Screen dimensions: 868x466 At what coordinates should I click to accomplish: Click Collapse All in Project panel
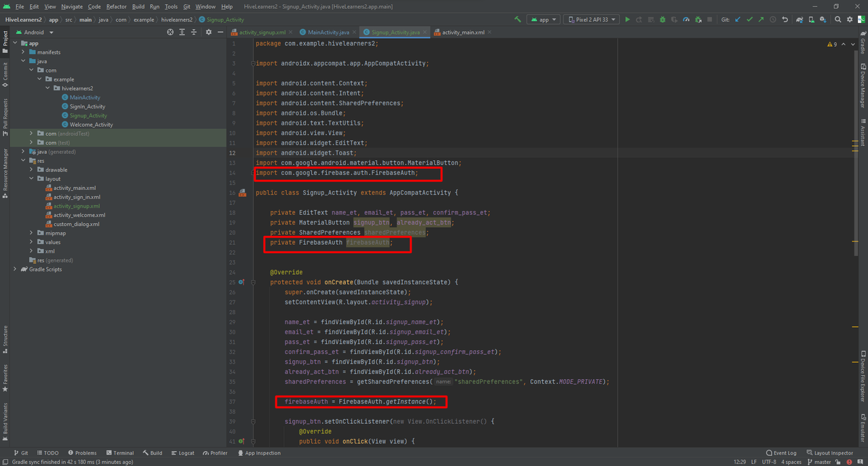193,32
